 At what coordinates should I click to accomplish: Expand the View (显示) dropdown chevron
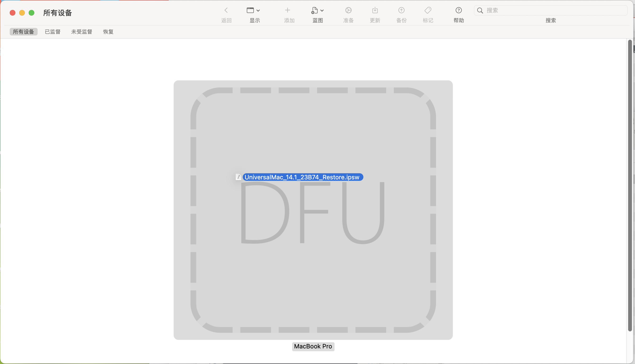click(x=258, y=10)
